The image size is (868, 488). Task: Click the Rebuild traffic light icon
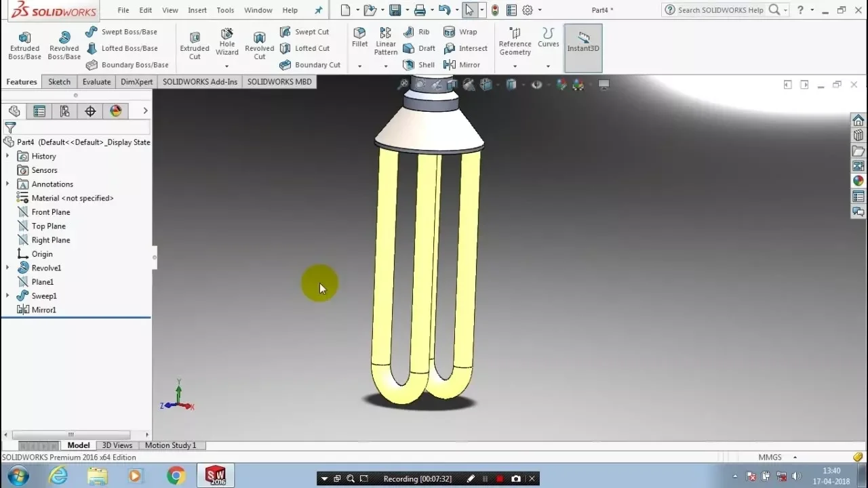coord(495,10)
